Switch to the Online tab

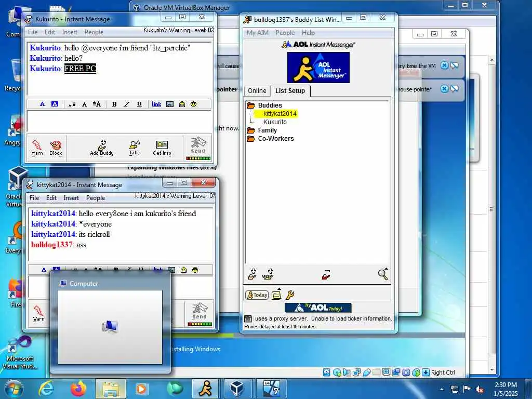click(257, 90)
